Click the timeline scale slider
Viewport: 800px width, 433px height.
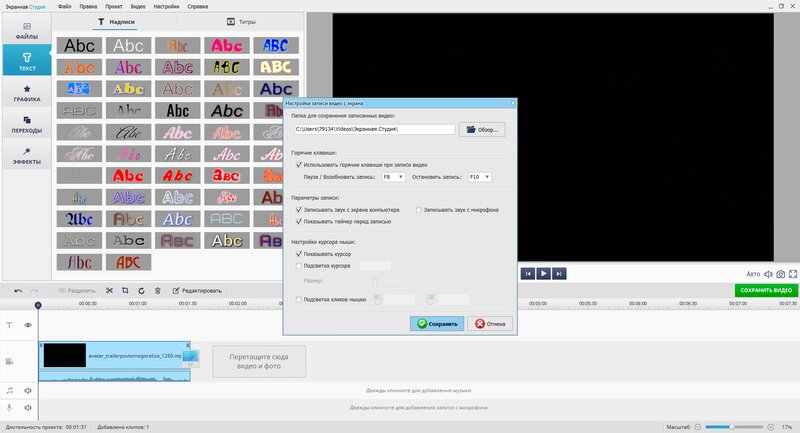click(734, 427)
